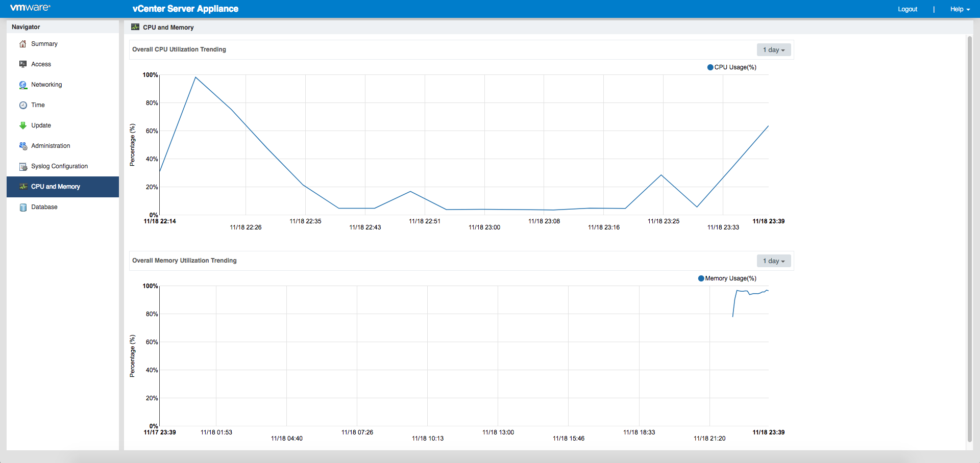Click the Administration users icon
Screen dimensions: 980x463
23,146
